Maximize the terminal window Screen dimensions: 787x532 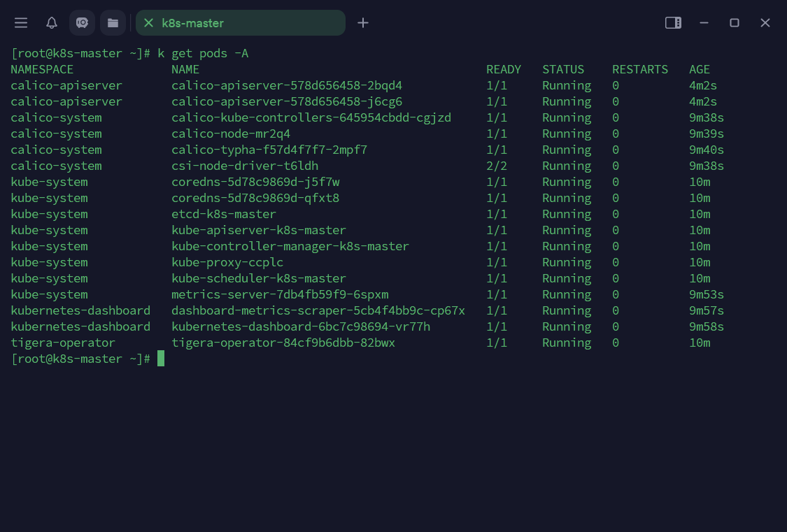tap(735, 23)
